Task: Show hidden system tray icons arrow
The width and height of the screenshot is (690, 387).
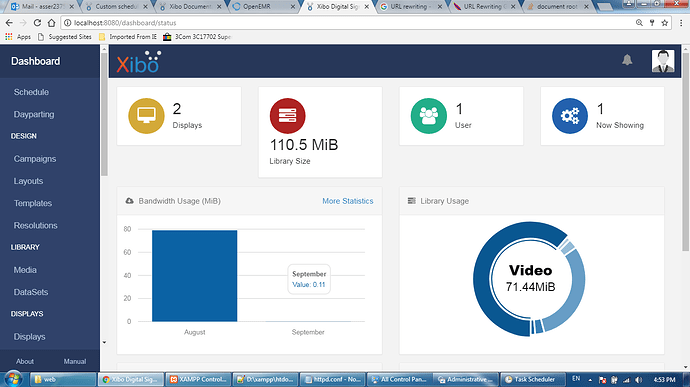Action: pos(590,380)
